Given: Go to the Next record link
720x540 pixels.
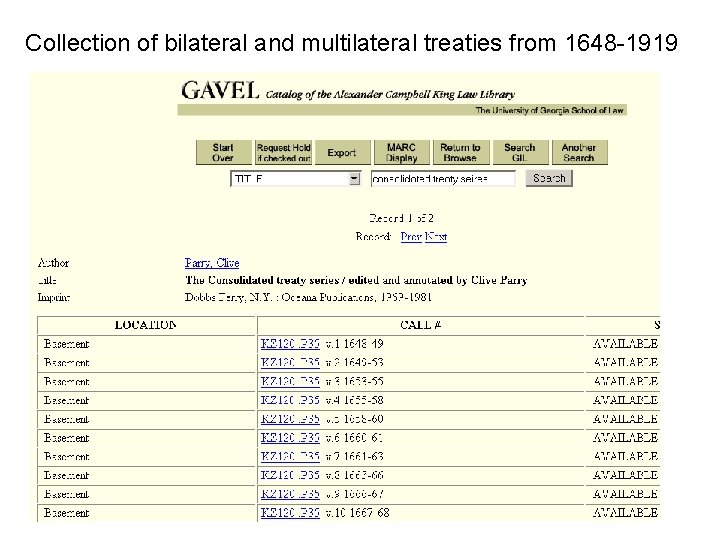Looking at the screenshot, I should tap(436, 236).
